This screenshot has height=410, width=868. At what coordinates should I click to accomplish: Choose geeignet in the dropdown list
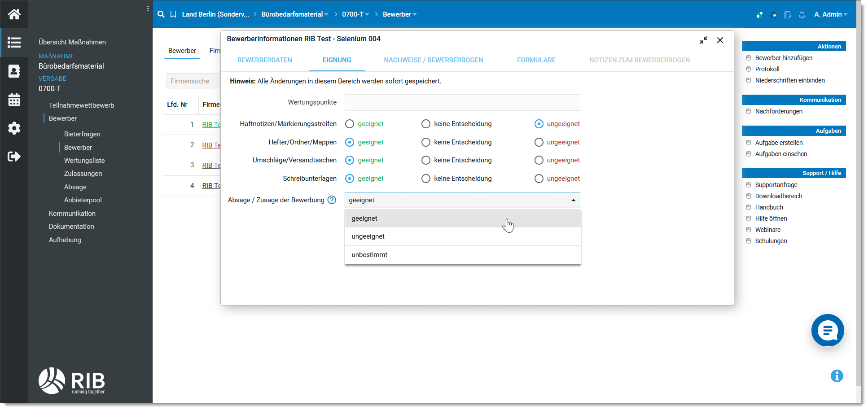(x=463, y=218)
